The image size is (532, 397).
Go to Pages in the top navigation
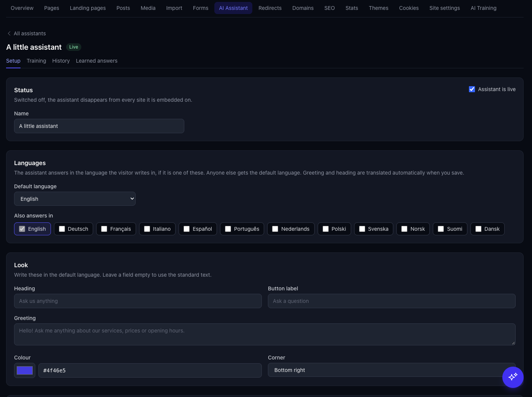(52, 8)
